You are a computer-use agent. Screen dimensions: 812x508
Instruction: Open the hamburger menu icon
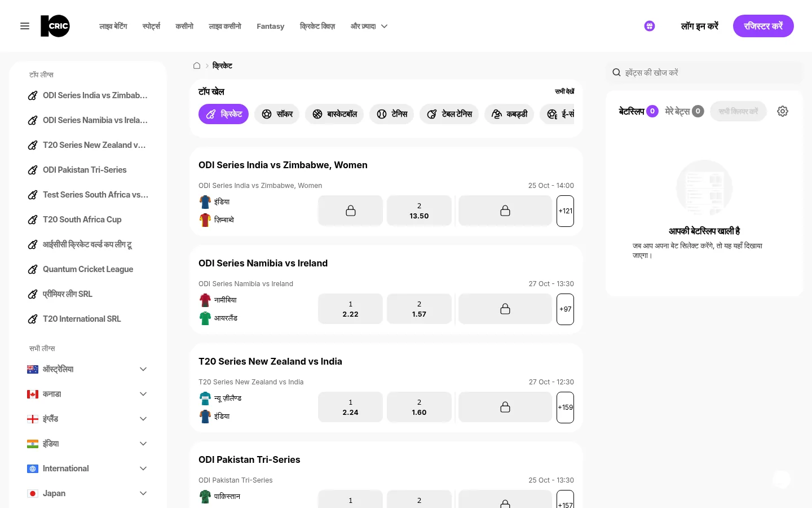(x=25, y=26)
